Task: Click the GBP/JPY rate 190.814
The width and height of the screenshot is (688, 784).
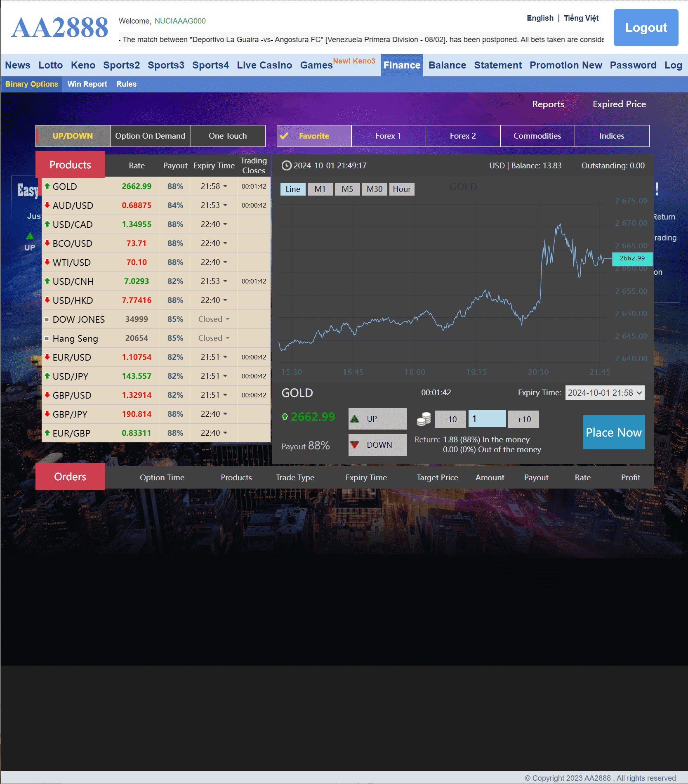Action: pos(137,414)
